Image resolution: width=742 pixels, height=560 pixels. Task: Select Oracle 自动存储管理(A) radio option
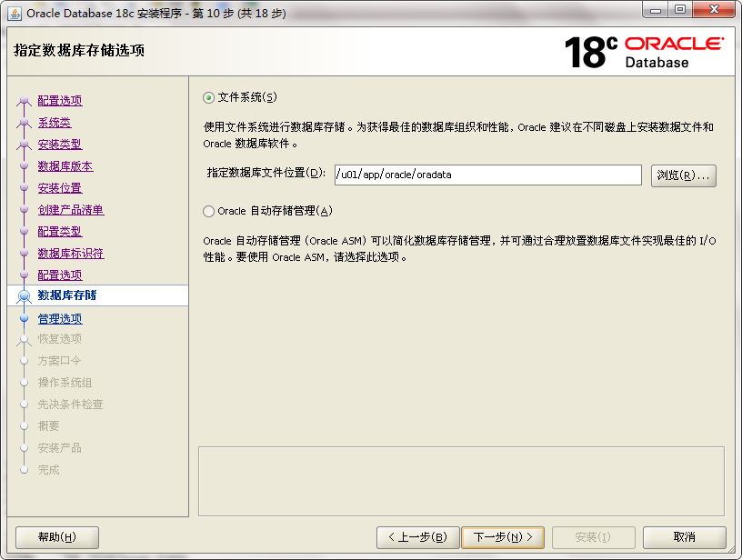click(208, 211)
